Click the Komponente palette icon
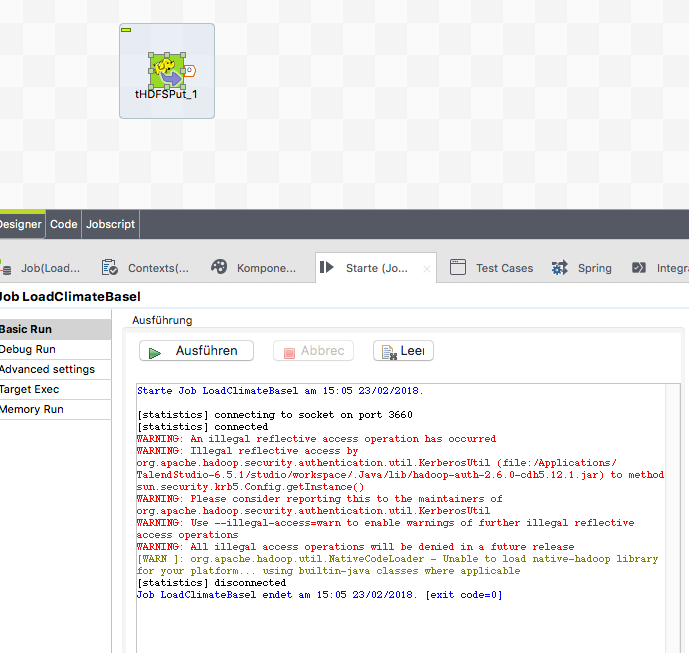Viewport: 689px width, 653px height. pos(219,268)
